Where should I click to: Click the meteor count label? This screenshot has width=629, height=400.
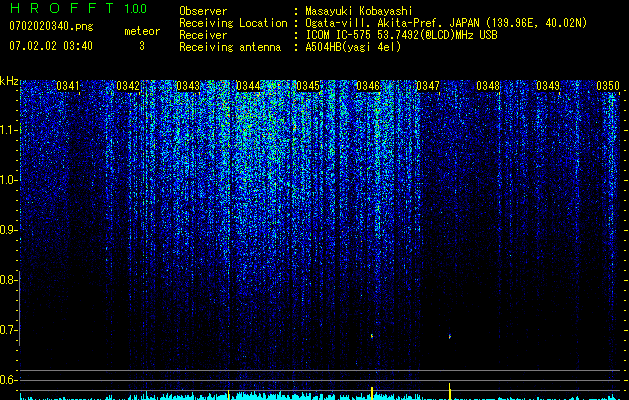tap(142, 31)
